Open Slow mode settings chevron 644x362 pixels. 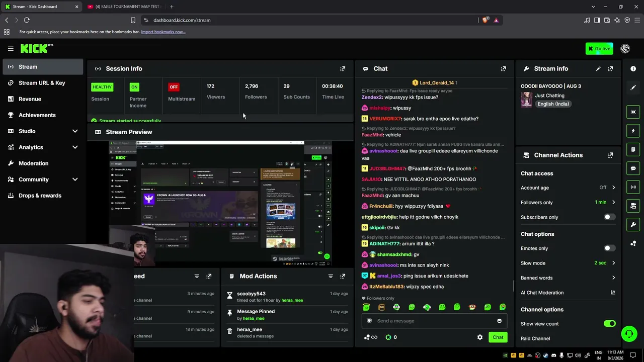click(x=613, y=263)
